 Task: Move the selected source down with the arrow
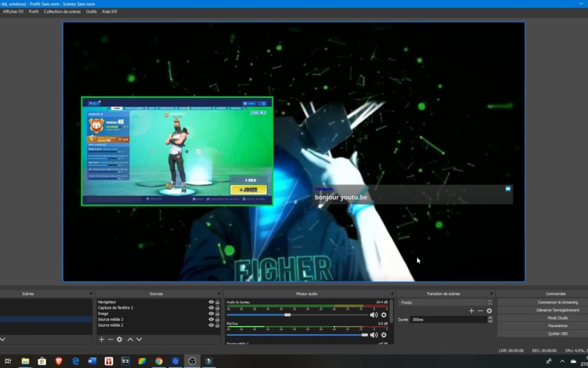point(139,339)
